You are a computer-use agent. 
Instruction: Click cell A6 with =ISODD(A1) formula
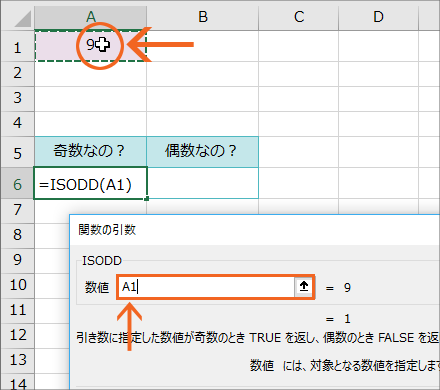pyautogui.click(x=90, y=183)
